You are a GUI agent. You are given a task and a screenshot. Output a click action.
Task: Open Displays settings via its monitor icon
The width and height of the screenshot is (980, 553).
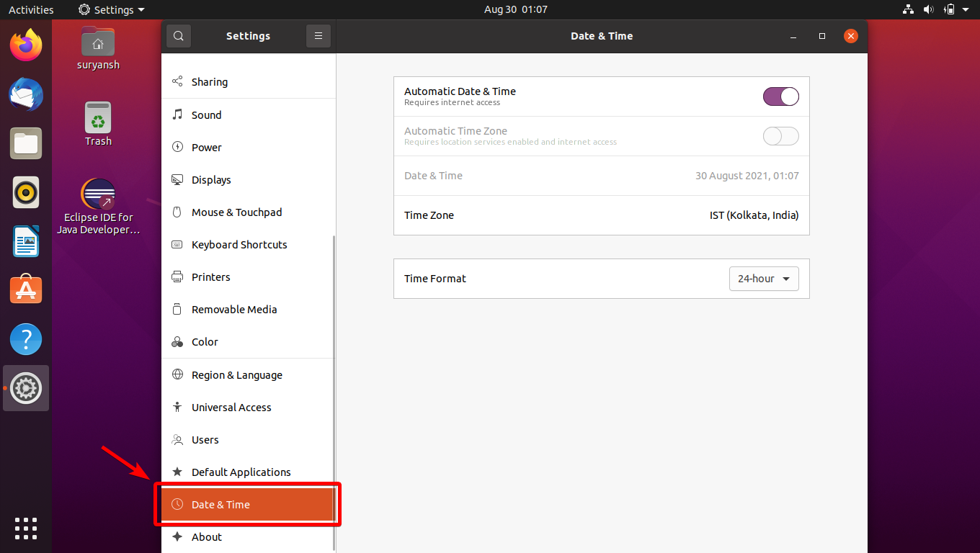[x=177, y=179]
